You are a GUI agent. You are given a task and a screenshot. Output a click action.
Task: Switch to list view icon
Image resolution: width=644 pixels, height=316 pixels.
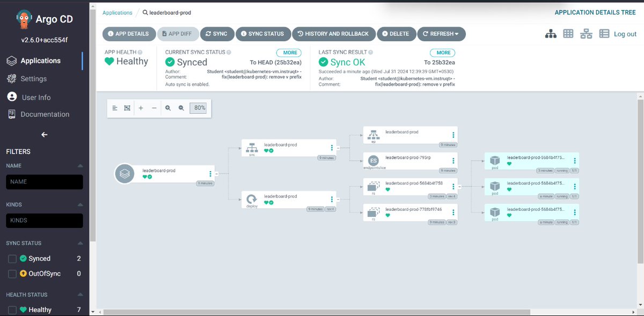[604, 34]
